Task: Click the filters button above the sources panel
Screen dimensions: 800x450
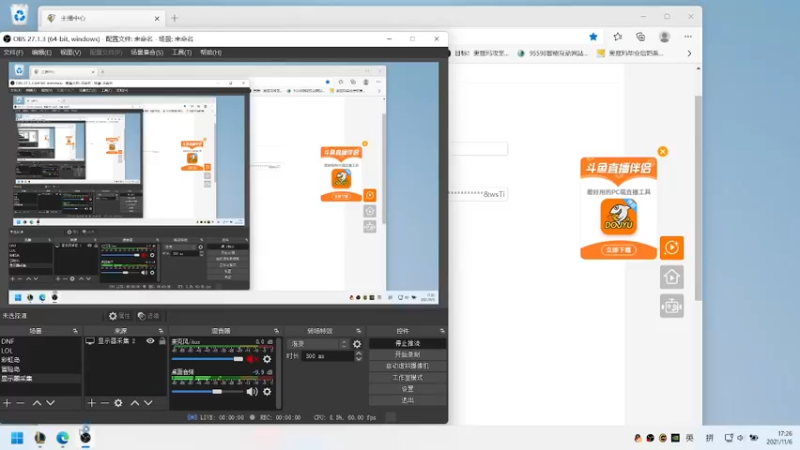Action: (148, 316)
